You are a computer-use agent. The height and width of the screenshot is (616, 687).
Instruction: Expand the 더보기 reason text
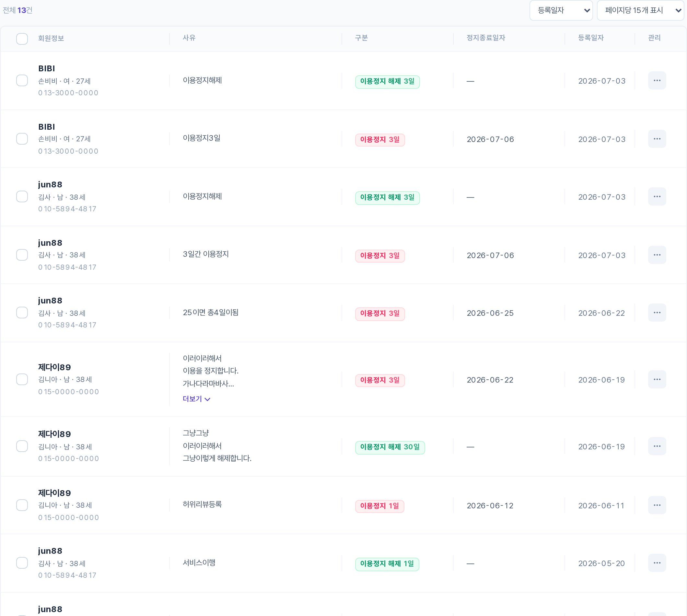(x=196, y=399)
